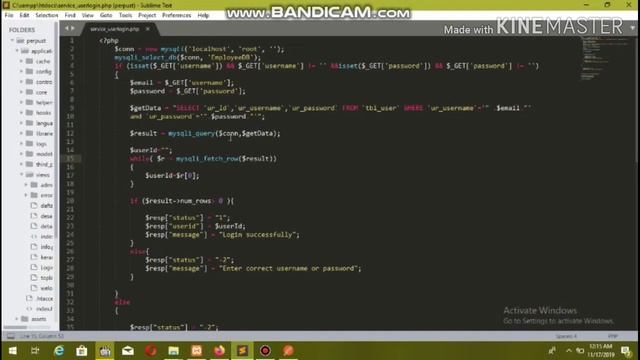Expand the core folder arrow
Viewport: 640px width, 360px height.
21,92
